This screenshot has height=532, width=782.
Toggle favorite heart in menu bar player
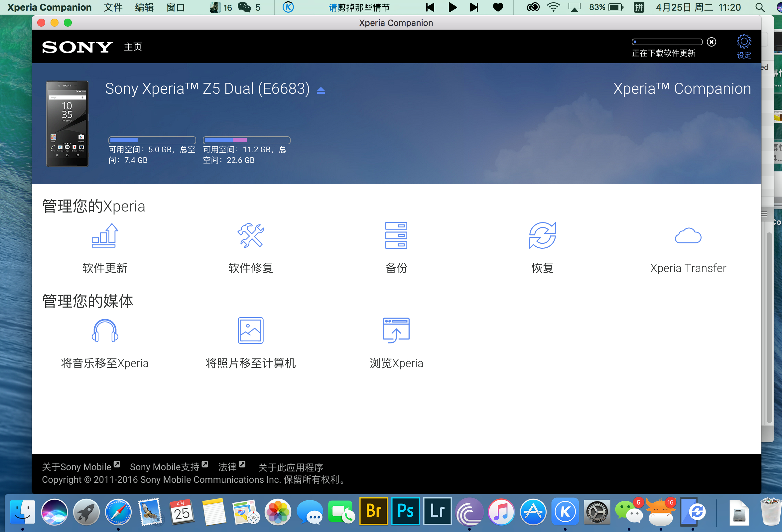pos(498,7)
